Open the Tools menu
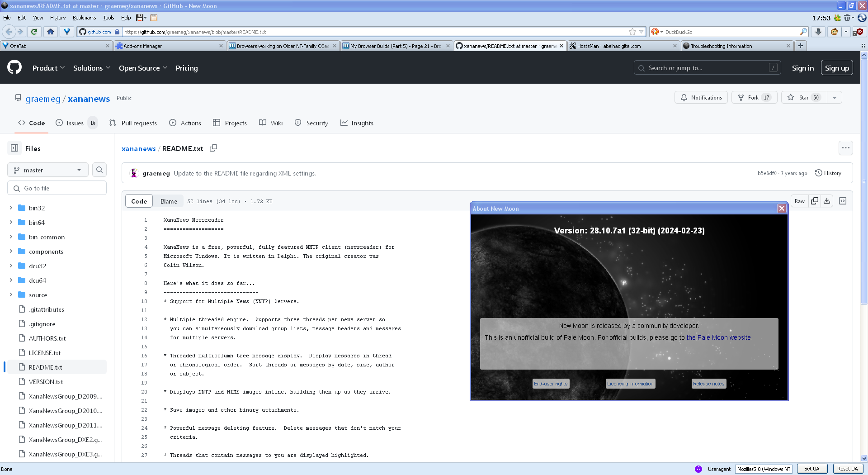This screenshot has height=475, width=868. coord(108,18)
